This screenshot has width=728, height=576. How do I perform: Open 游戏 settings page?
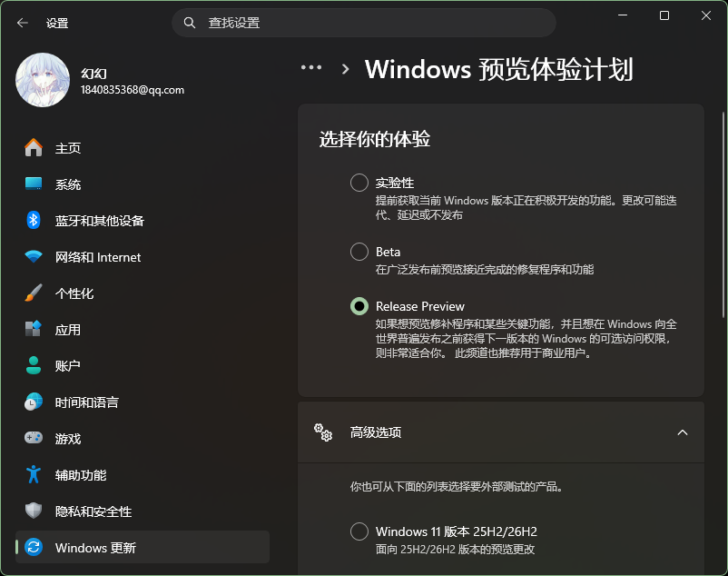coord(143,438)
